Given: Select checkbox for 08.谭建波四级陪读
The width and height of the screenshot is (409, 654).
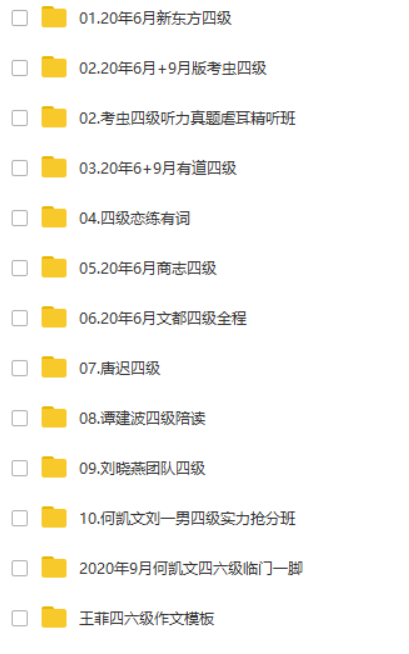Looking at the screenshot, I should point(20,418).
